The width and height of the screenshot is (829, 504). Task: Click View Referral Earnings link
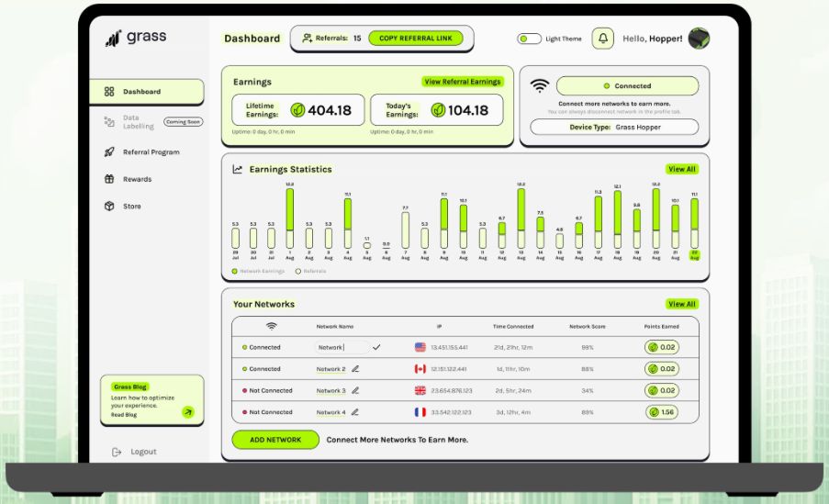[x=463, y=82]
